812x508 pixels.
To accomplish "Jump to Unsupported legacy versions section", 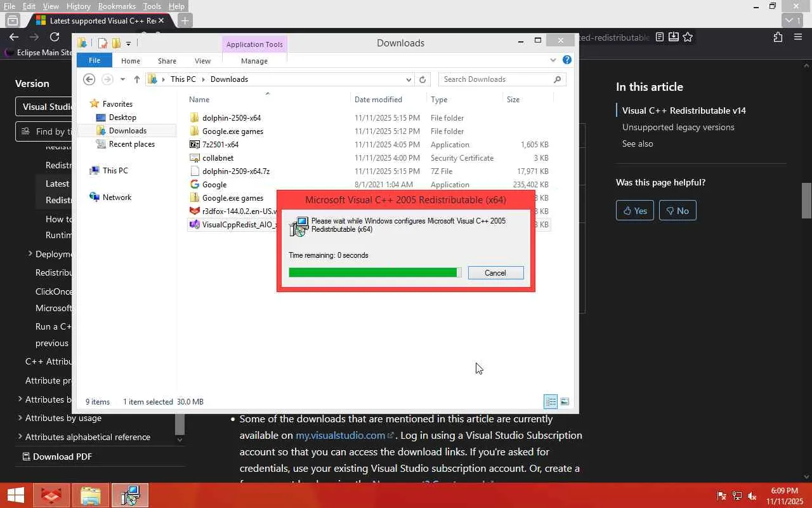I will [678, 127].
